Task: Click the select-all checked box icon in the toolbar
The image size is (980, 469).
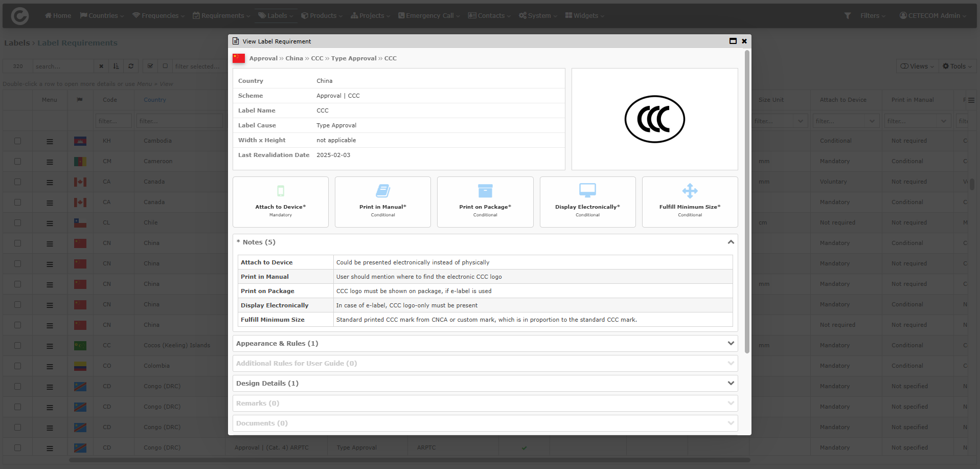Action: tap(150, 66)
